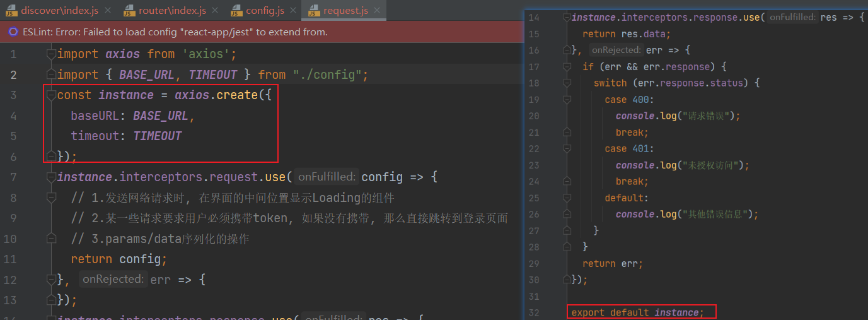The width and height of the screenshot is (868, 320).
Task: Click 'case 401:' on line 22
Action: 630,149
